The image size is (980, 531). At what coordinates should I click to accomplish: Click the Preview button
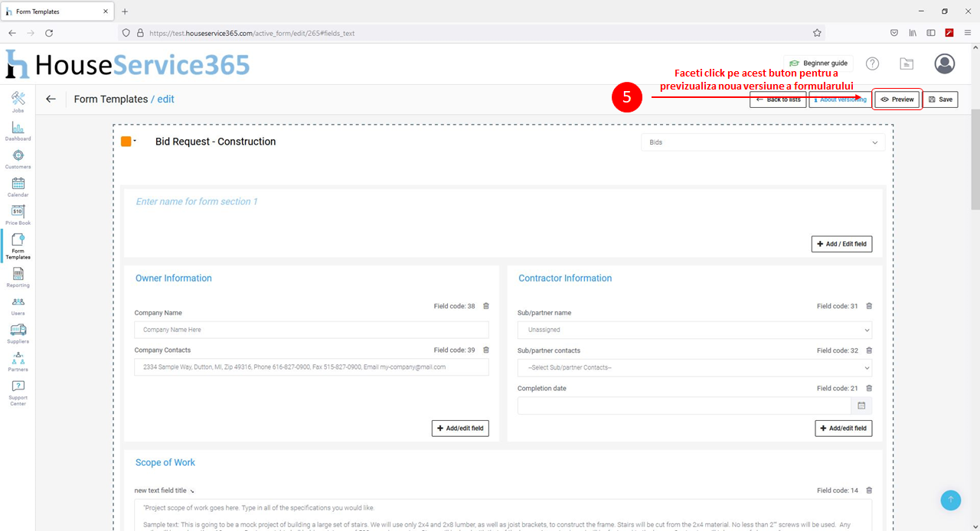pos(897,99)
